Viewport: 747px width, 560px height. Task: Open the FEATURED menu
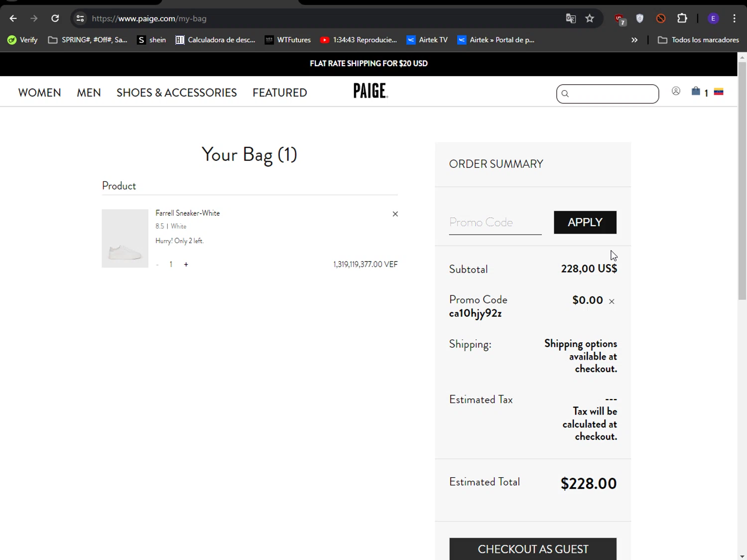point(279,93)
